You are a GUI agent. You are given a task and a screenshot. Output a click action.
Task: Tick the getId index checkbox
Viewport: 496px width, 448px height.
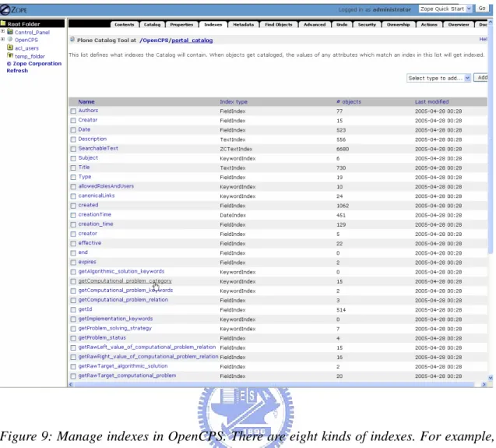pyautogui.click(x=73, y=309)
